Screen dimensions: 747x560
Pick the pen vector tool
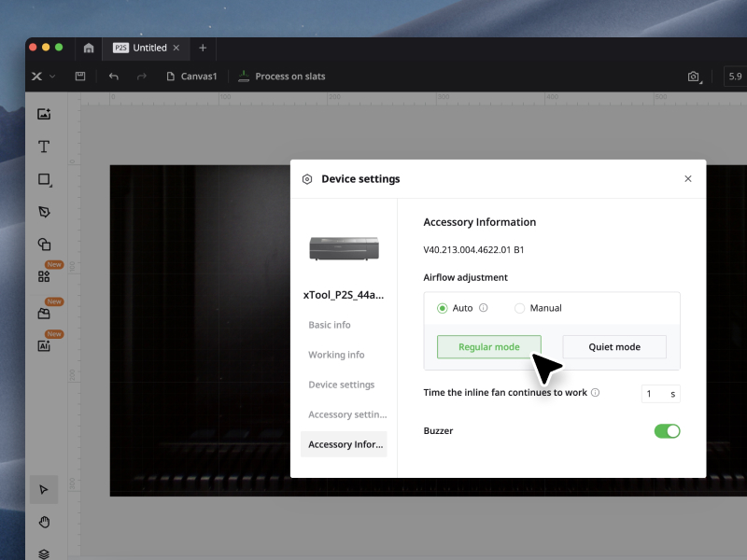pos(44,212)
